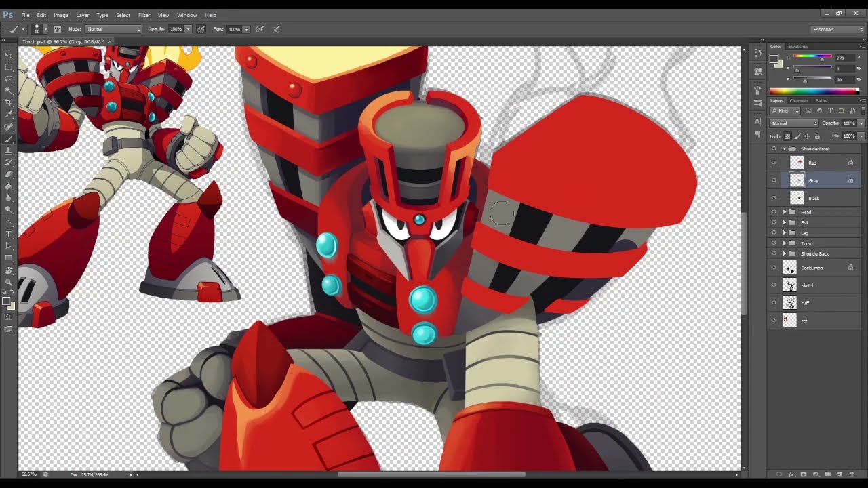Viewport: 868px width, 488px height.
Task: Switch to the Channels tab
Action: tap(800, 101)
